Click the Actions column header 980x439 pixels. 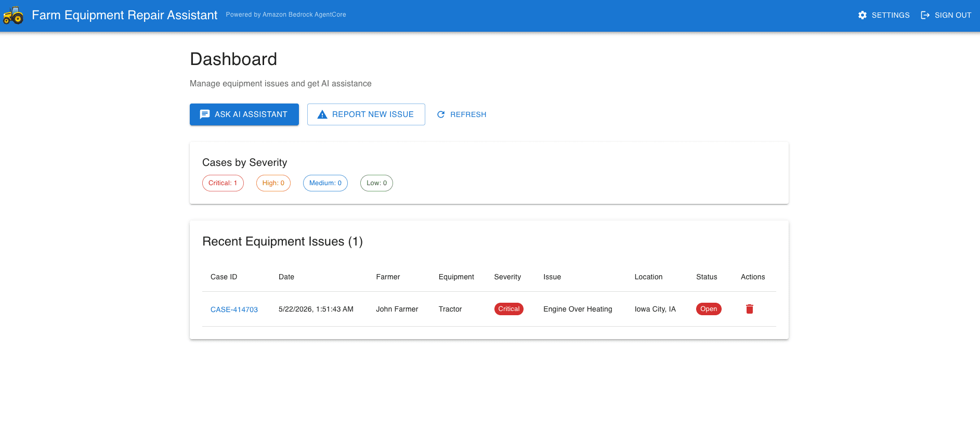click(x=753, y=277)
